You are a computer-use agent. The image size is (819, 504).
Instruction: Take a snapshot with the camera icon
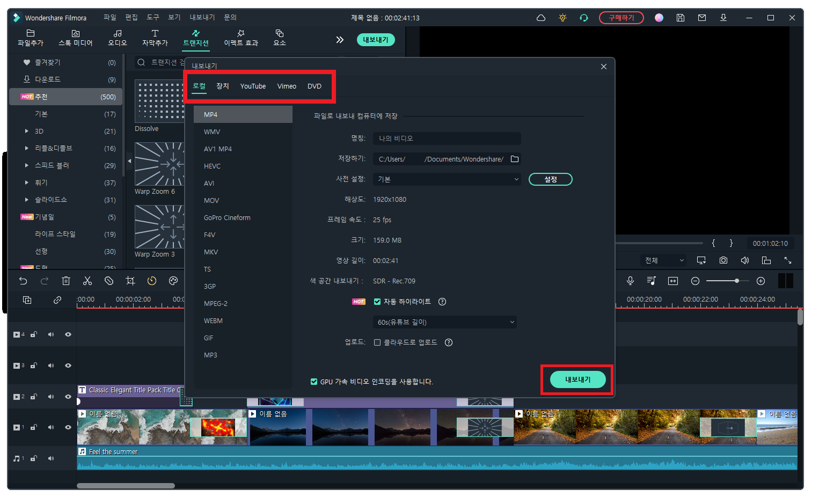[723, 260]
